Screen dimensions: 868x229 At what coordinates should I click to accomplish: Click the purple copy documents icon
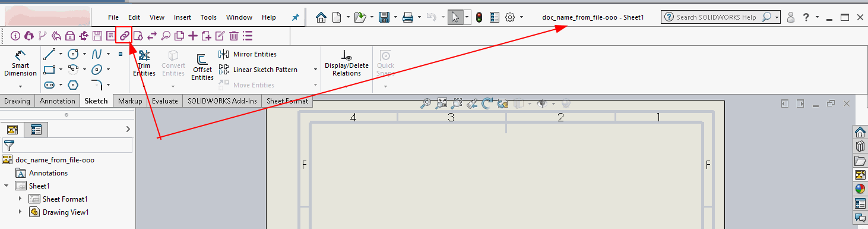coord(179,36)
